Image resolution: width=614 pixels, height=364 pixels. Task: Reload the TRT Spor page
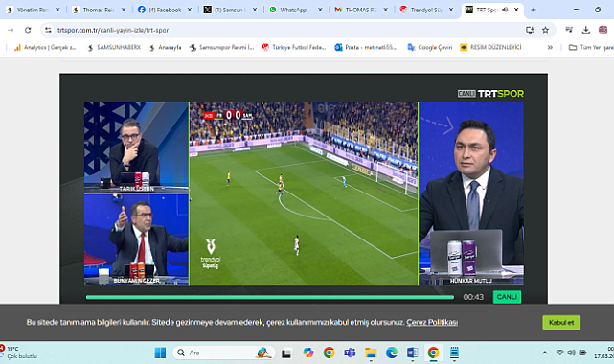(28, 30)
